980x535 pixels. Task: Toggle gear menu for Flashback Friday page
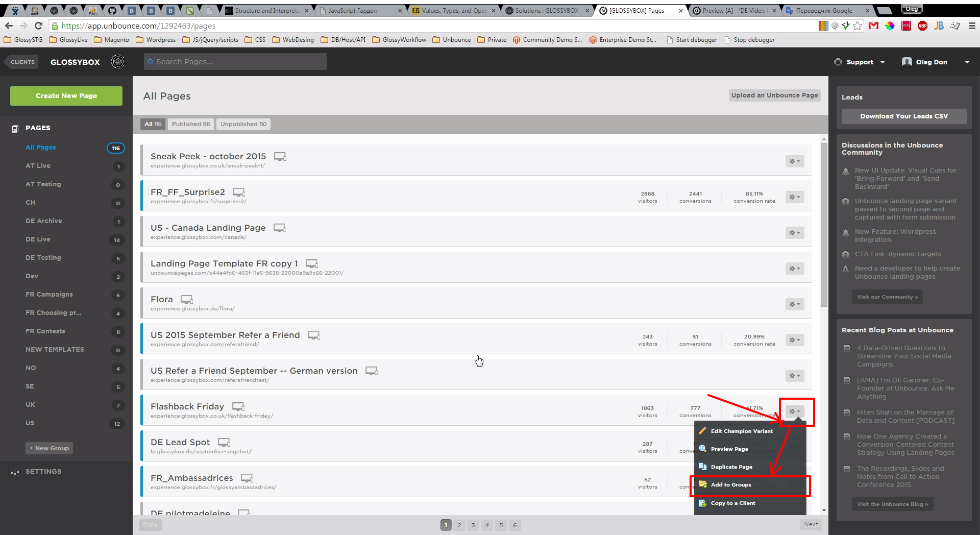coord(795,411)
